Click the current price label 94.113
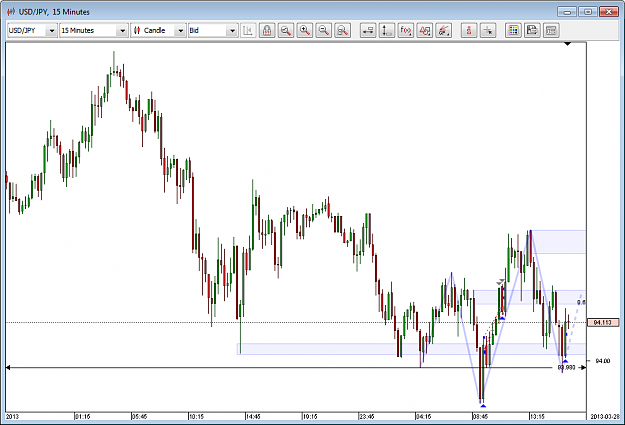Screen dimensions: 625x425 click(x=603, y=322)
